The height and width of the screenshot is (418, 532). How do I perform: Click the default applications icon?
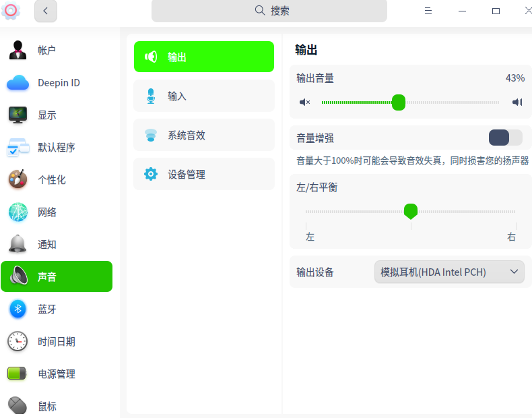click(18, 147)
